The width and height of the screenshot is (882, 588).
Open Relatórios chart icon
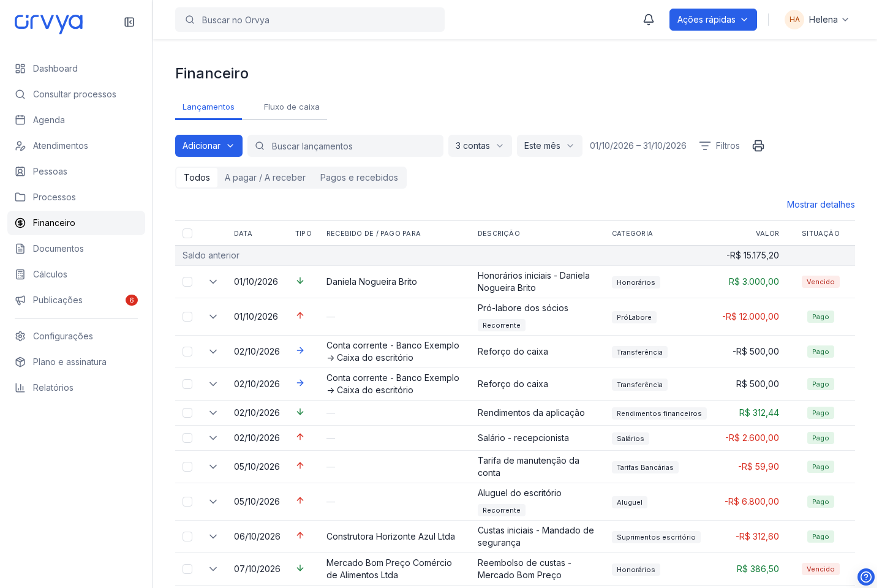click(20, 388)
